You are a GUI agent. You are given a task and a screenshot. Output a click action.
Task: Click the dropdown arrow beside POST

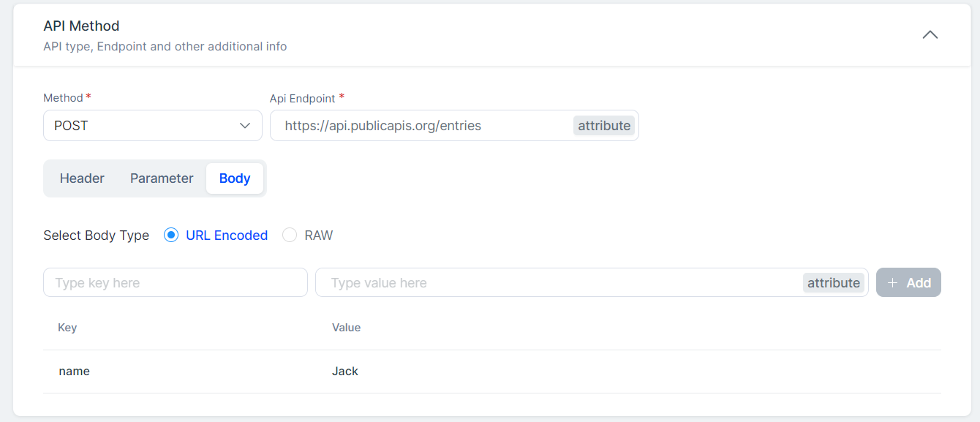[x=245, y=125]
